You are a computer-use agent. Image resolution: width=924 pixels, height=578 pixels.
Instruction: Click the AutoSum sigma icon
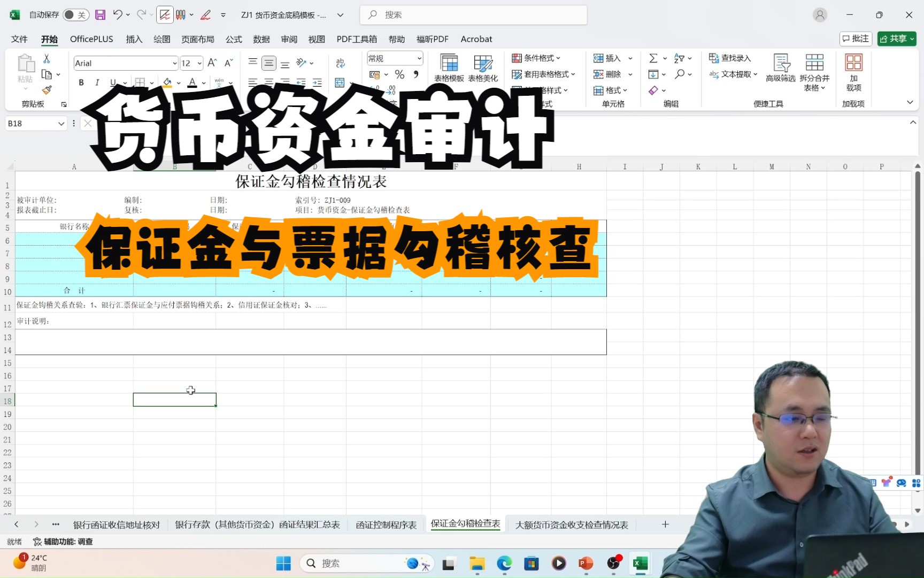pos(653,58)
